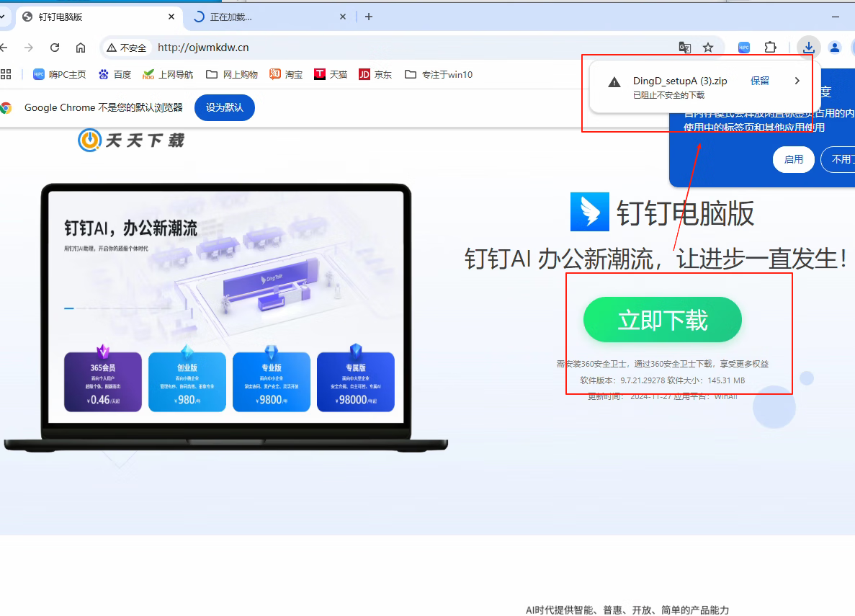Select the DingD_setupA (3).zip download entry

tap(680, 81)
